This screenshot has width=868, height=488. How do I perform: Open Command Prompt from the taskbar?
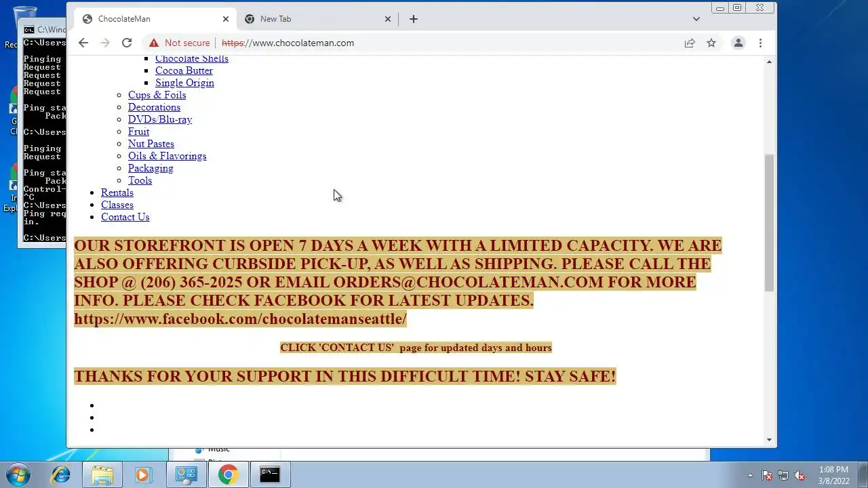[270, 474]
